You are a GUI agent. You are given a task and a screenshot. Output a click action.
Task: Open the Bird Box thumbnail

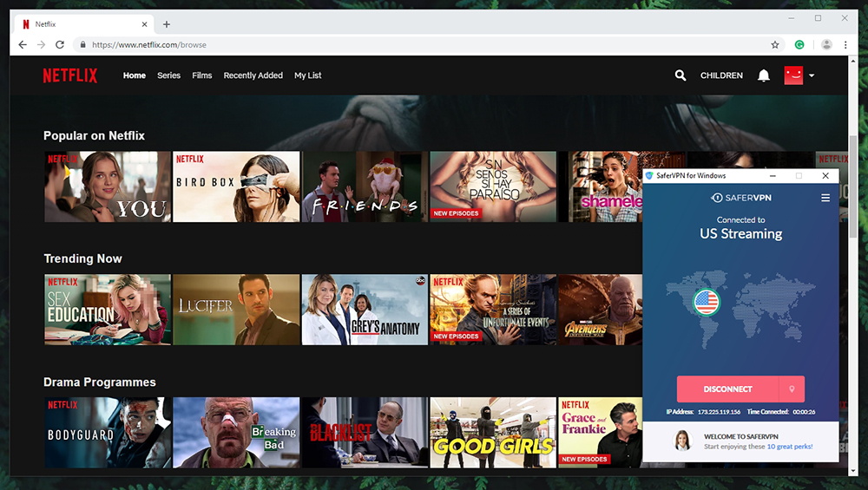pos(236,186)
